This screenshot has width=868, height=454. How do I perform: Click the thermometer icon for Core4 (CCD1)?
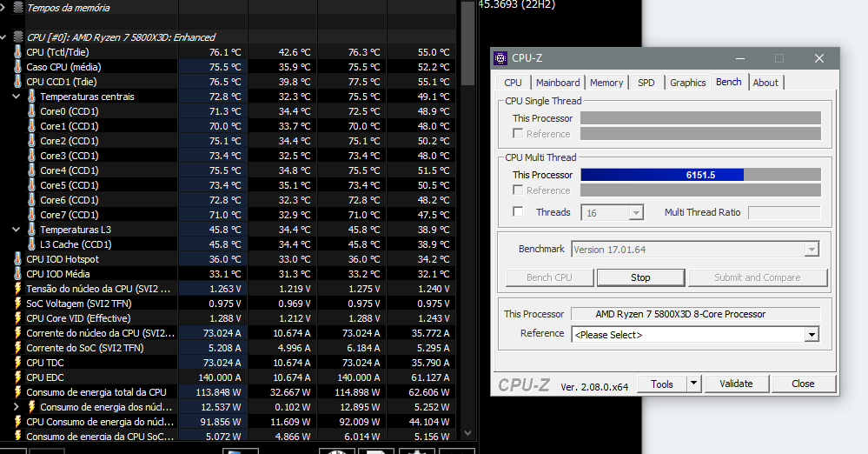(31, 170)
